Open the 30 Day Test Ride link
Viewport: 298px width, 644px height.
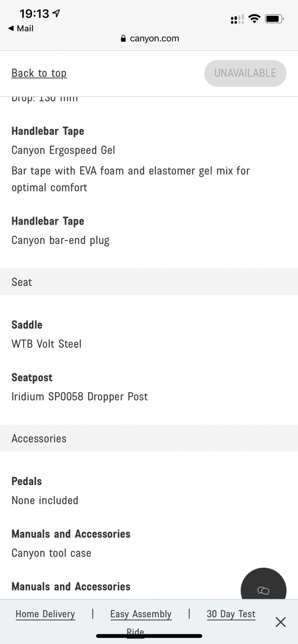click(x=231, y=614)
